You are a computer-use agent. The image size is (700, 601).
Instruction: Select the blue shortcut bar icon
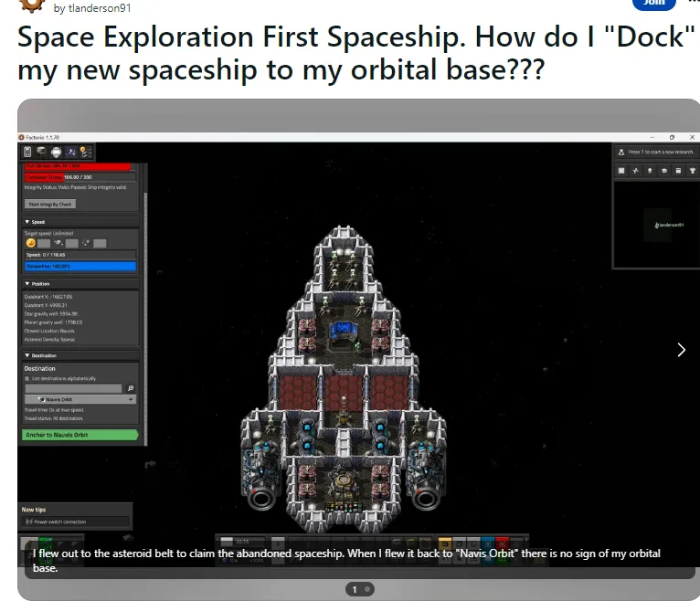[x=488, y=543]
